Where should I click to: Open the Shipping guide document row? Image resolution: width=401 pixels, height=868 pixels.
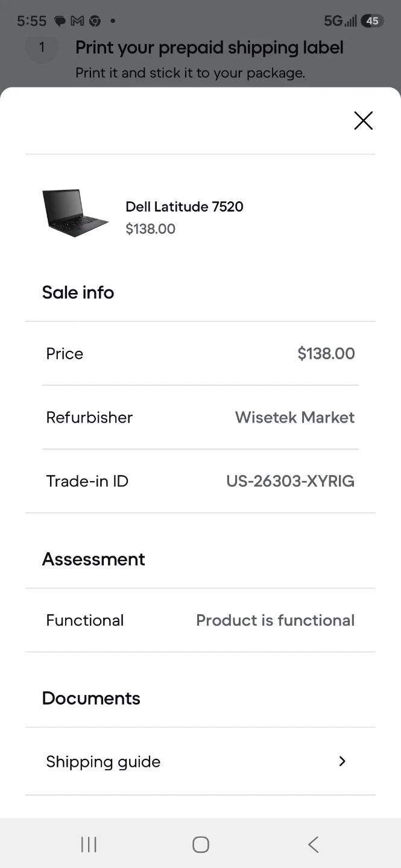[200, 761]
